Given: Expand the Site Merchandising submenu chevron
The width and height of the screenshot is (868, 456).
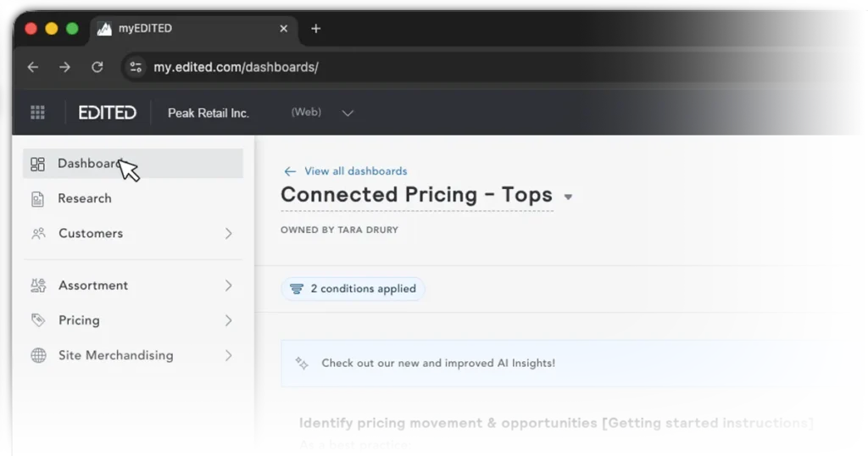Looking at the screenshot, I should coord(228,356).
